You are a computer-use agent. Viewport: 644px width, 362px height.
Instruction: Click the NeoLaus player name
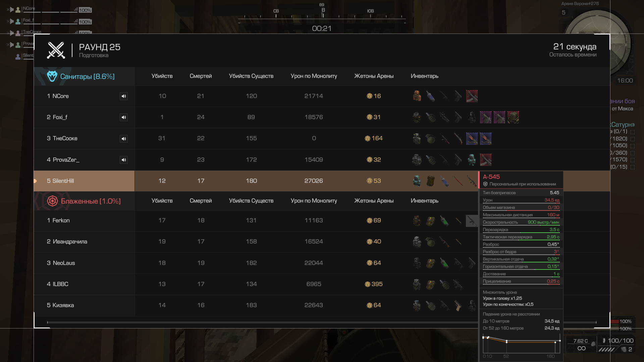coord(64,263)
